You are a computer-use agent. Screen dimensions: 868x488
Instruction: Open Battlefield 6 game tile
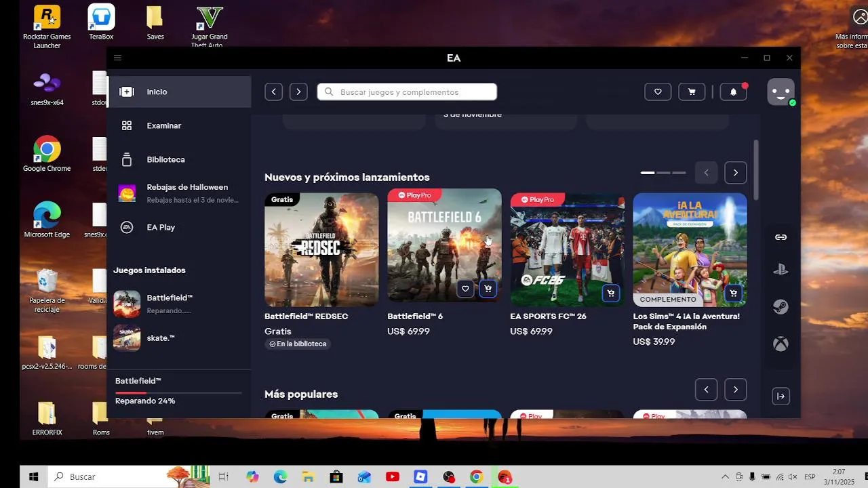pos(444,245)
